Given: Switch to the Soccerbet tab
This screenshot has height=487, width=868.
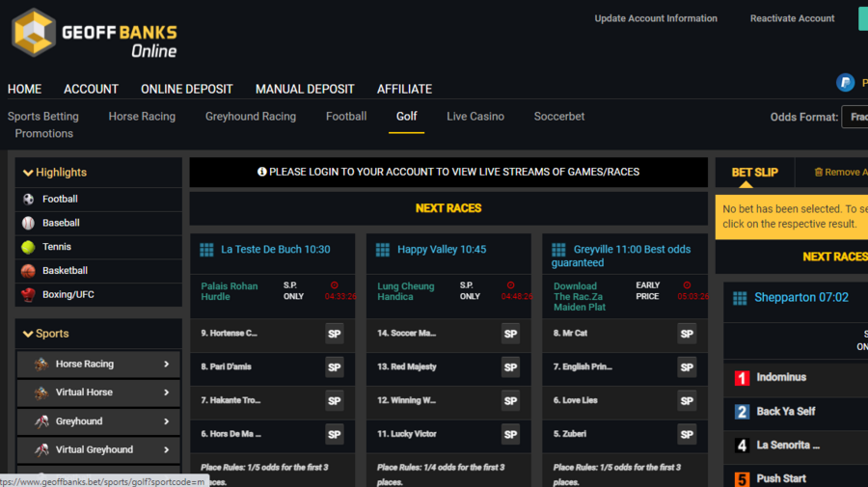Looking at the screenshot, I should (x=559, y=117).
